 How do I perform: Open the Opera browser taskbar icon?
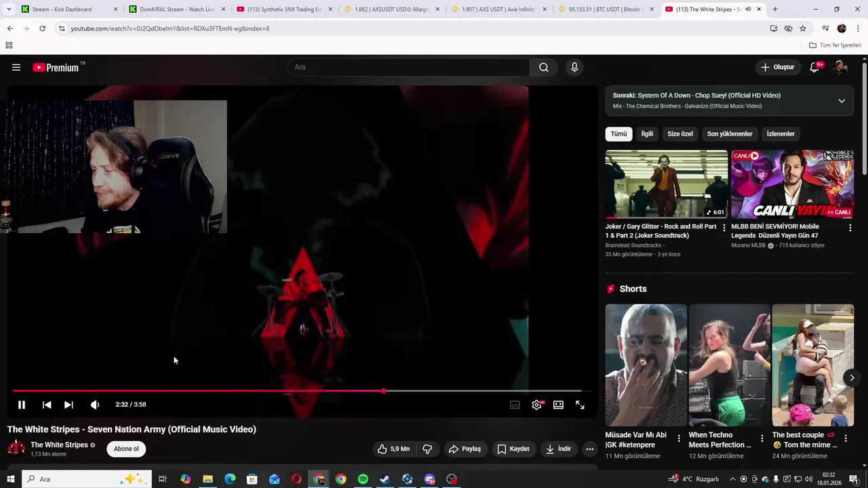(x=296, y=479)
